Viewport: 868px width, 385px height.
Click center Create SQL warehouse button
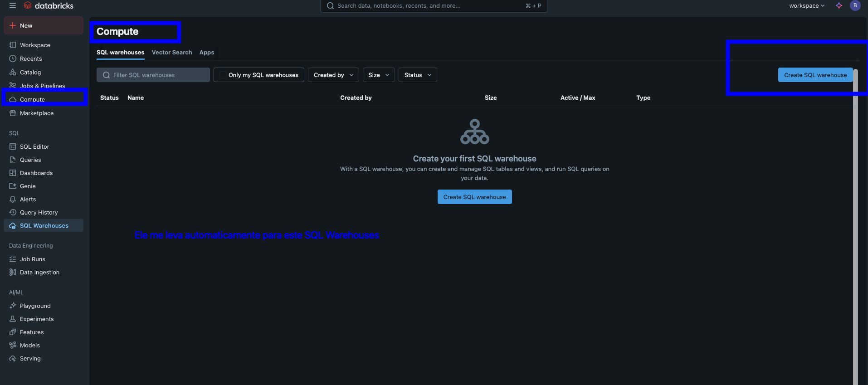click(474, 197)
